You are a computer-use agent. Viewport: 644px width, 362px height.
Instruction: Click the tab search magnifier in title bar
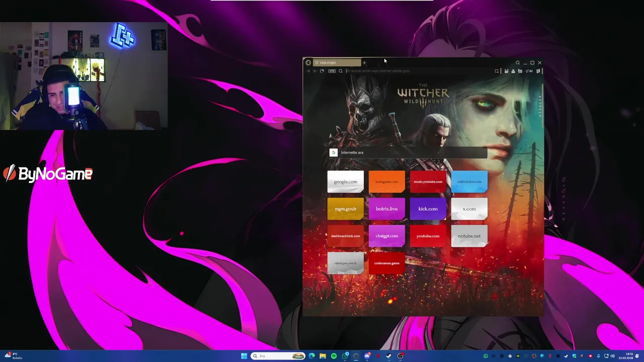point(518,62)
